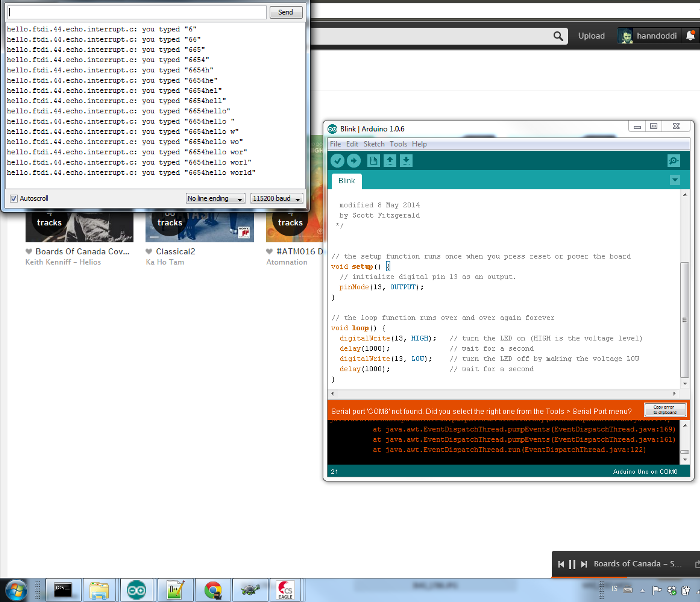Image resolution: width=700 pixels, height=602 pixels.
Task: Open the notepad chart app in taskbar
Action: coord(175,590)
